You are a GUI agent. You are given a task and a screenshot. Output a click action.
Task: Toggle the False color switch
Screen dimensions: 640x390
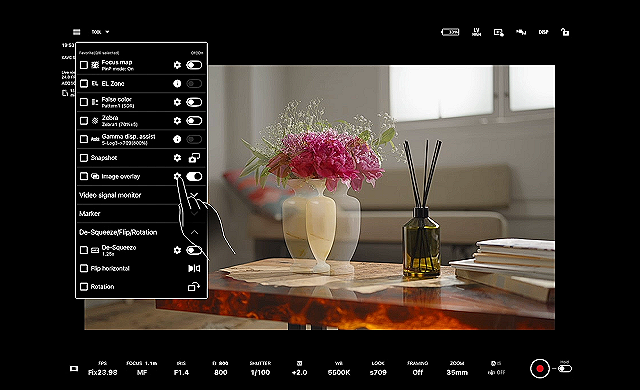click(x=194, y=102)
